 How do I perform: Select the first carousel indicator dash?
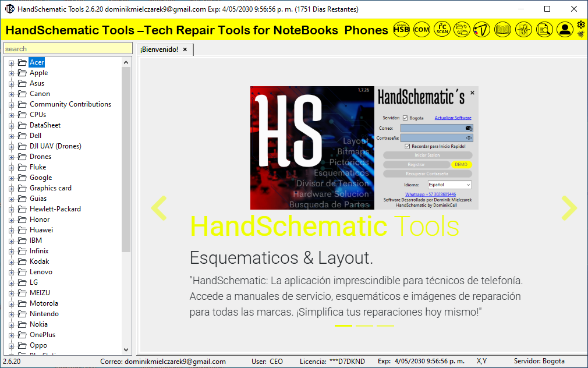pyautogui.click(x=343, y=325)
